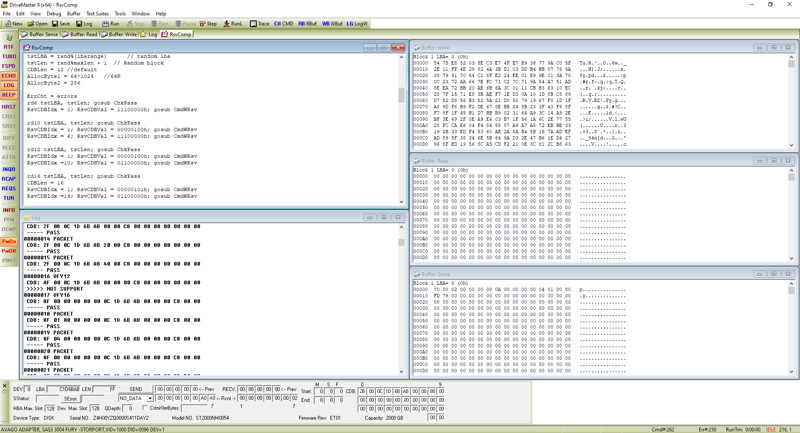Screen dimensions: 800x433
Task: Click the HRST sidebar button
Action: pyautogui.click(x=9, y=107)
